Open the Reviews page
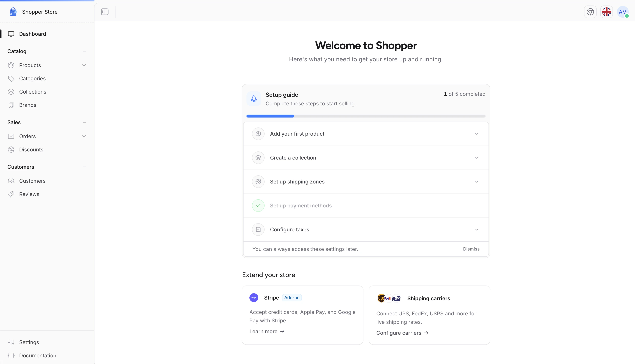This screenshot has height=364, width=635. [29, 194]
